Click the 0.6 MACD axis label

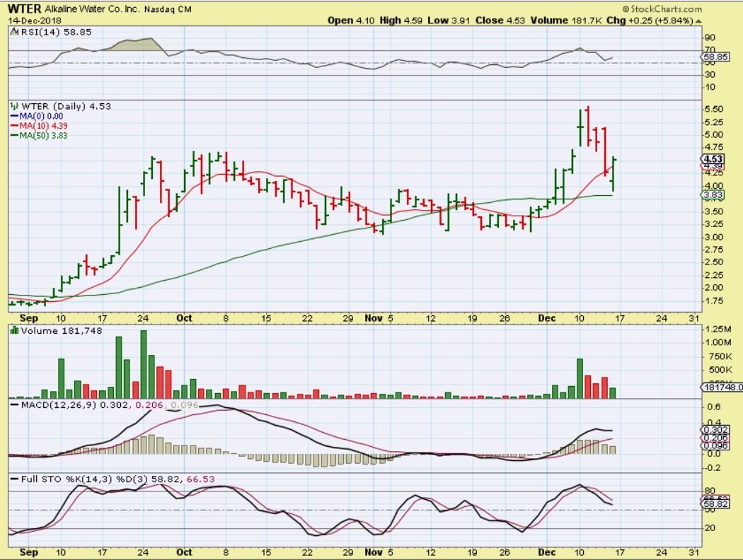click(713, 407)
